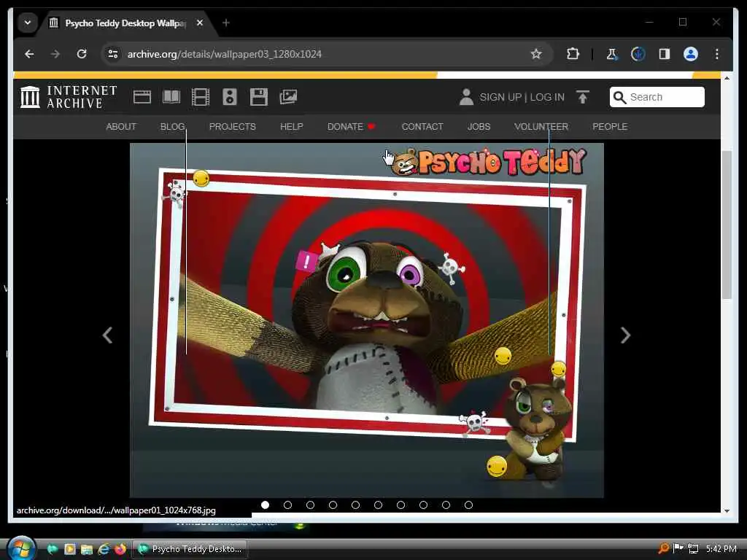Launch Firefox from the taskbar
The height and width of the screenshot is (560, 747).
[x=120, y=549]
